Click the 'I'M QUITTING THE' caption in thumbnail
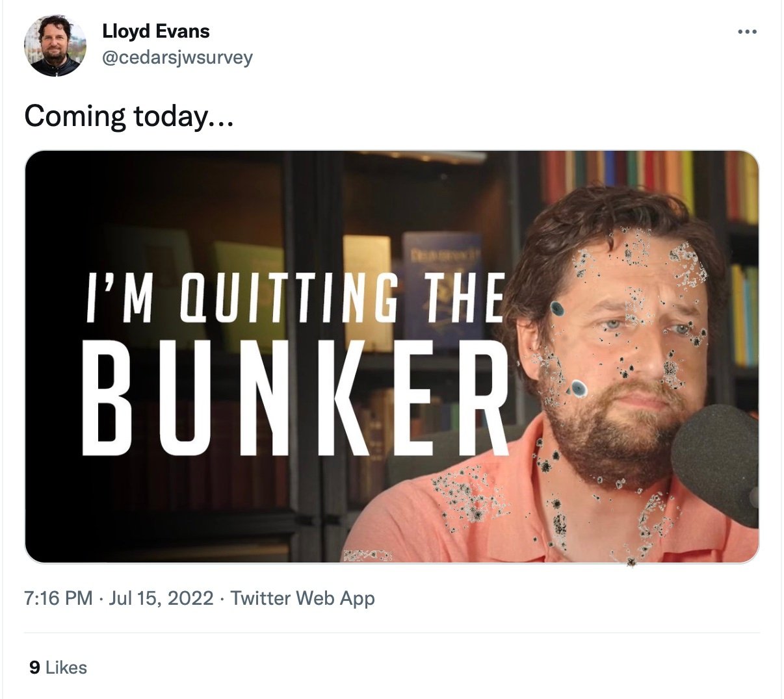This screenshot has height=699, width=784. tap(296, 298)
